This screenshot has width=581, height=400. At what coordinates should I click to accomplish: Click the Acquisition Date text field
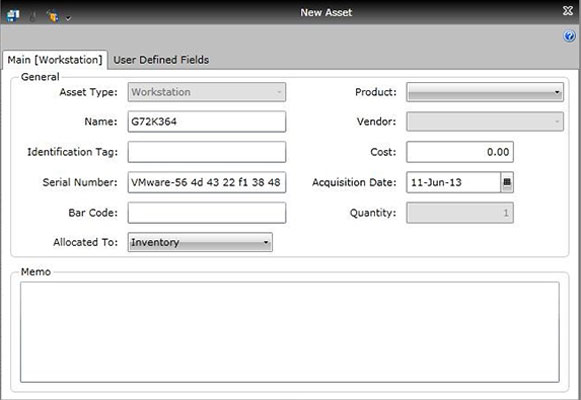[454, 182]
